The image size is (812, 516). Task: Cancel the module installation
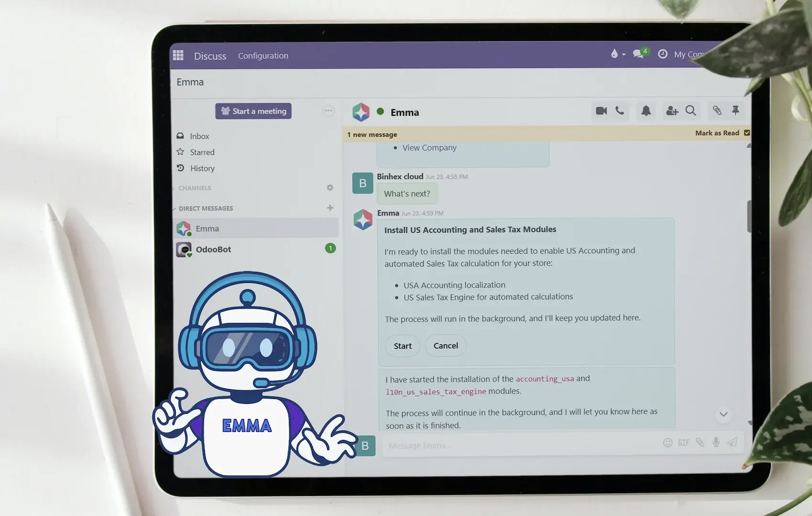pos(446,345)
